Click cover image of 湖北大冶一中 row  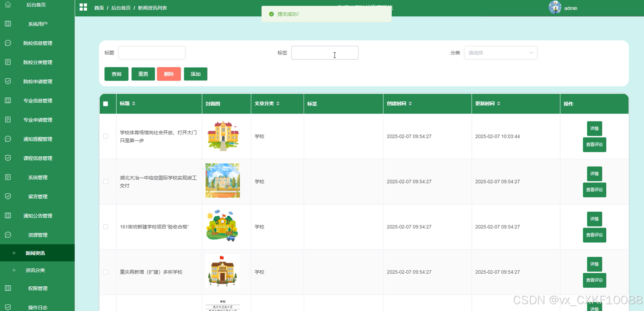click(223, 181)
